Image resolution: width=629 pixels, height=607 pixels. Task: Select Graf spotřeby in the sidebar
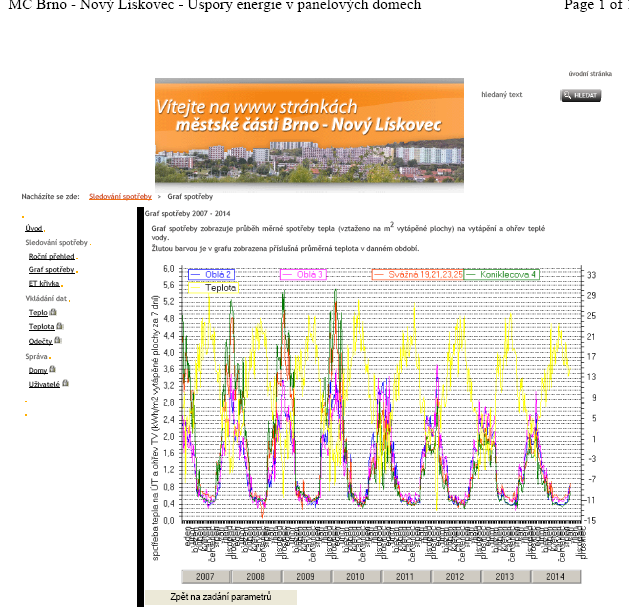[x=52, y=270]
